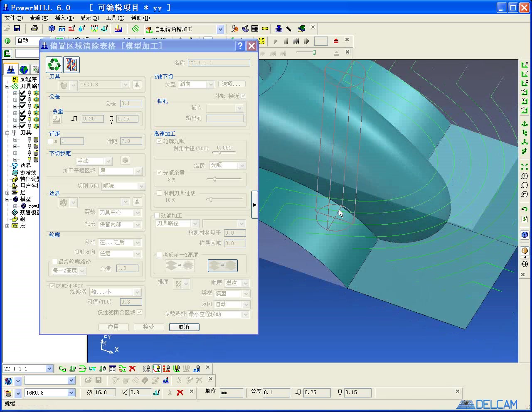Toggle the 外部 接近 checkbox
532x412 pixels.
click(243, 96)
